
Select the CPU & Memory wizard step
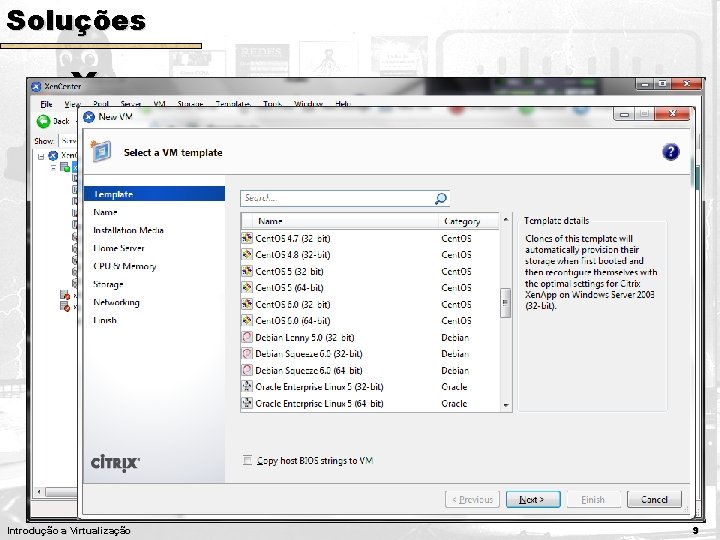pyautogui.click(x=124, y=266)
